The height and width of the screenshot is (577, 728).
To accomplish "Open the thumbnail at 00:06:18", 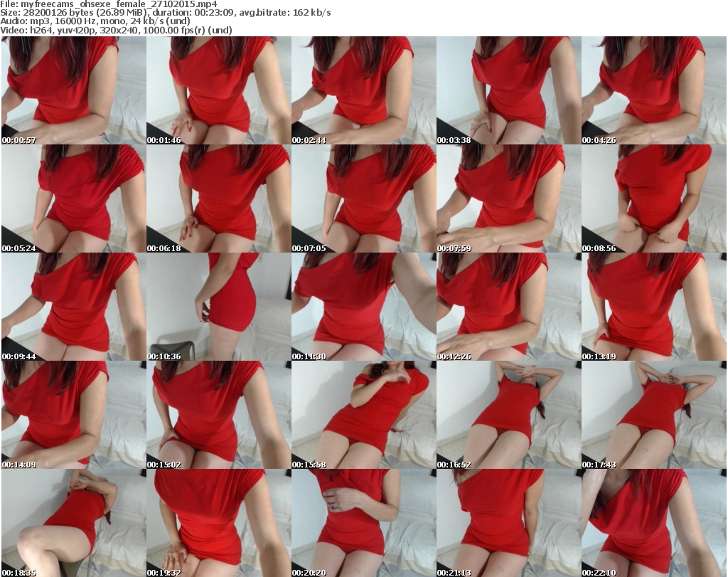I will click(219, 198).
